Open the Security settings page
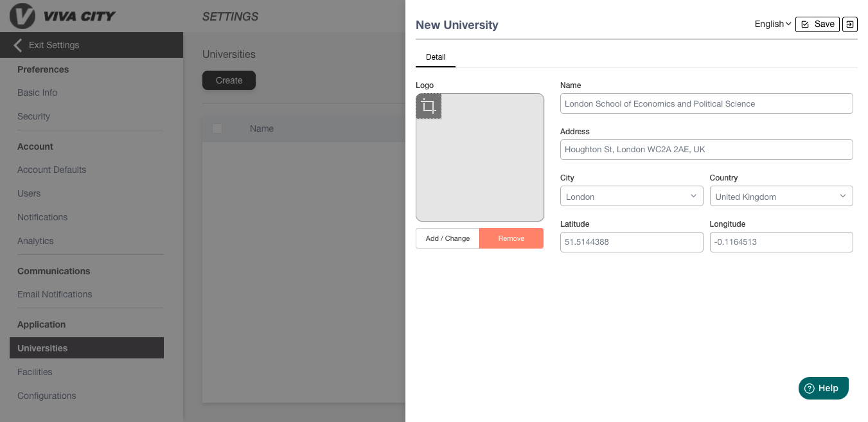Screen dimensions: 868x422 33,116
